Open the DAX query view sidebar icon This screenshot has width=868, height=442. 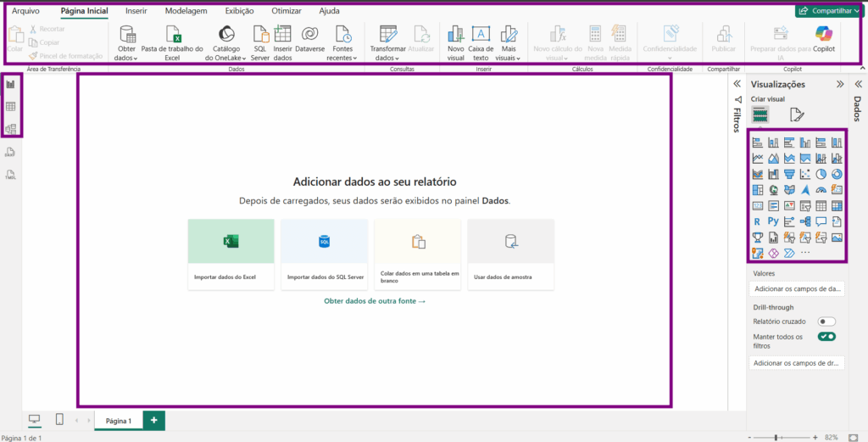(10, 153)
